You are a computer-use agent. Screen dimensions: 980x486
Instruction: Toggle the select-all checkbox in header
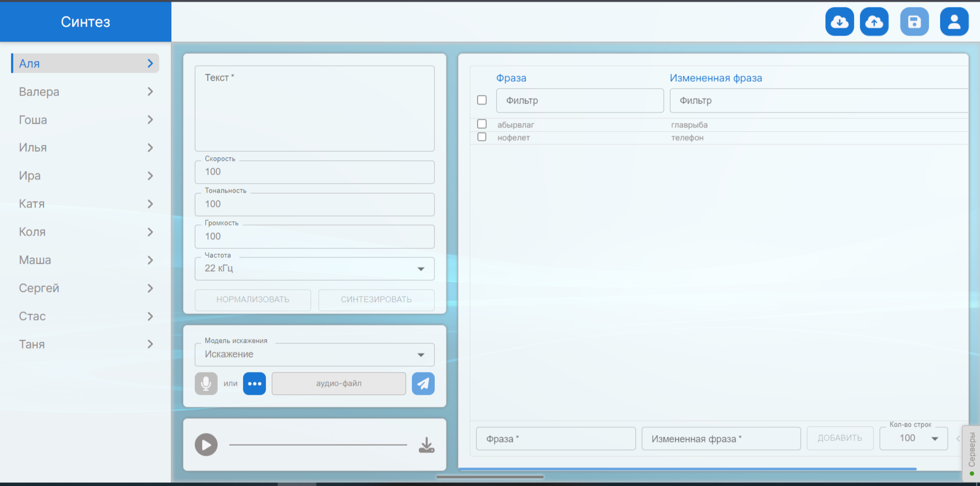[x=482, y=100]
